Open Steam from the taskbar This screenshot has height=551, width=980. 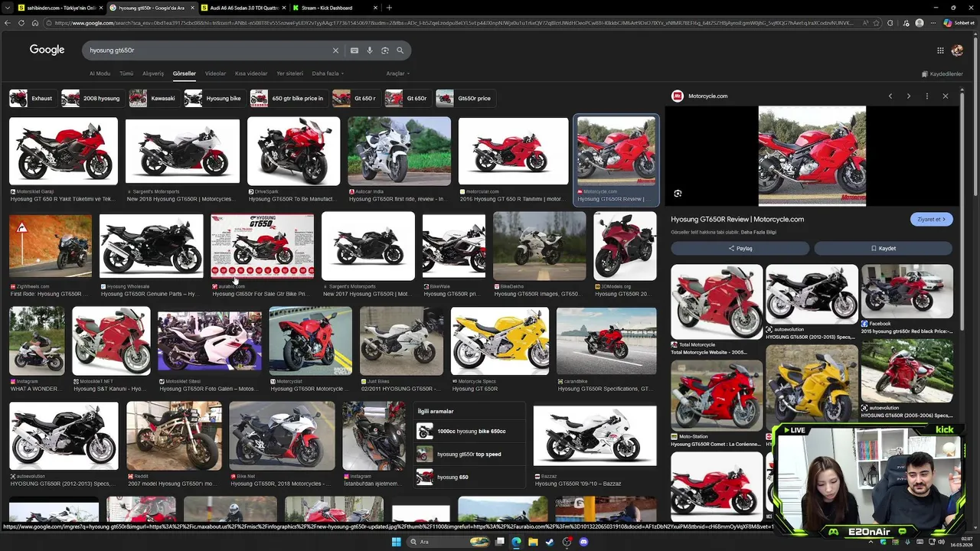click(x=550, y=542)
